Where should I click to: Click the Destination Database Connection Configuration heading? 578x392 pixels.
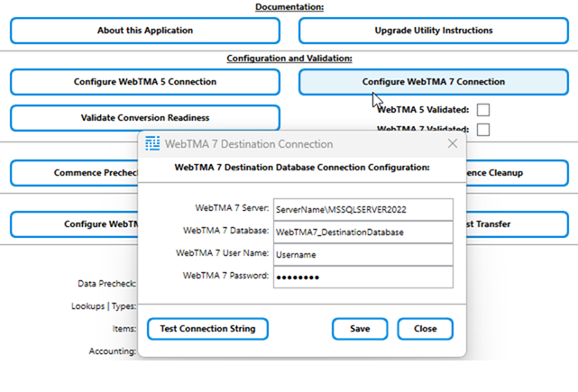click(302, 168)
